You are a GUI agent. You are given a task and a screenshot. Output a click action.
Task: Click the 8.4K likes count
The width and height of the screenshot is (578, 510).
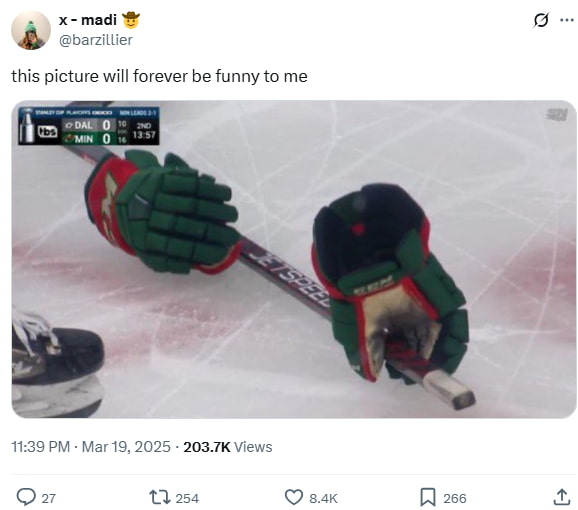(x=323, y=498)
